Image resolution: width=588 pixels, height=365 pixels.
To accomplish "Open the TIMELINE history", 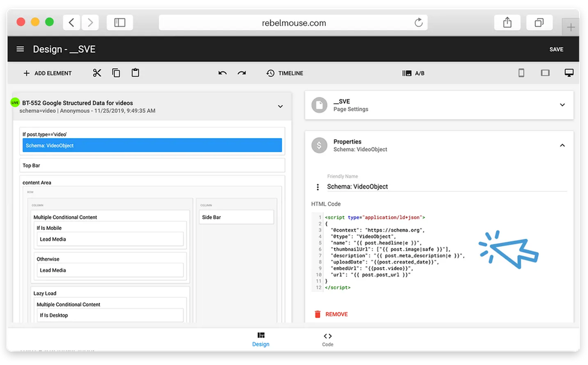I will pyautogui.click(x=285, y=73).
